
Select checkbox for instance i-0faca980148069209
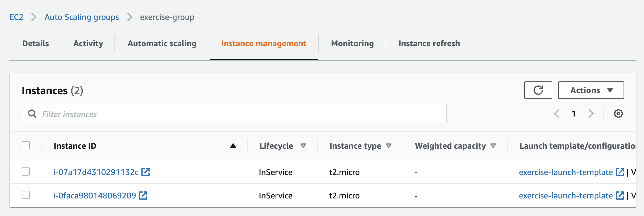coord(26,195)
